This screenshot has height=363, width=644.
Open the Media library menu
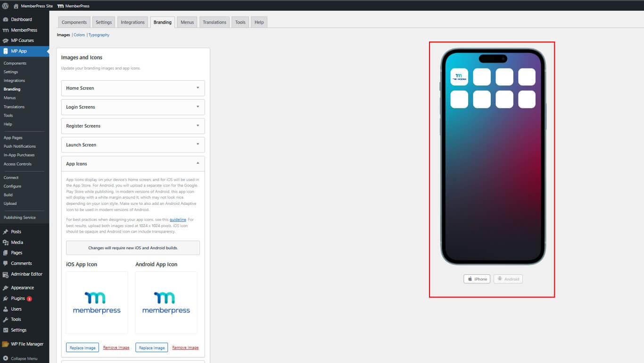click(x=17, y=242)
